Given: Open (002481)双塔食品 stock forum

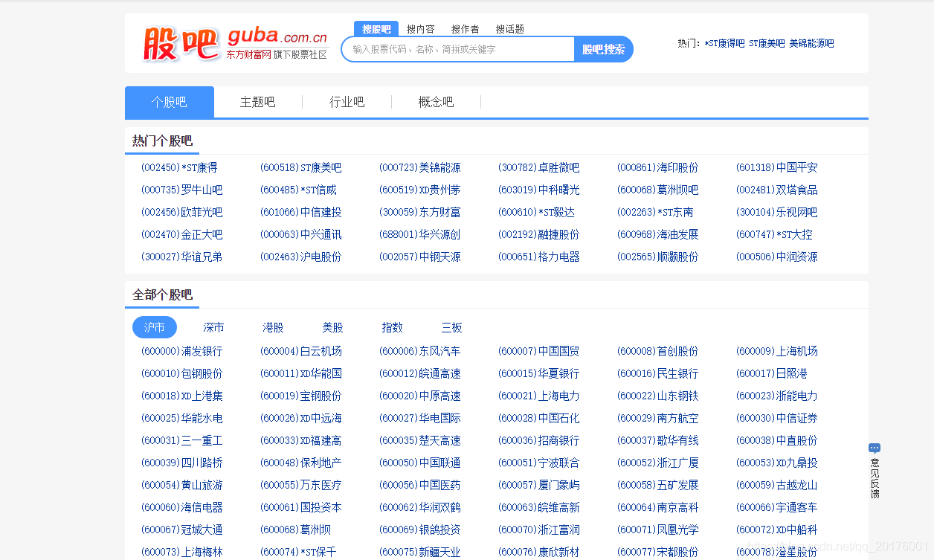Looking at the screenshot, I should tap(776, 190).
